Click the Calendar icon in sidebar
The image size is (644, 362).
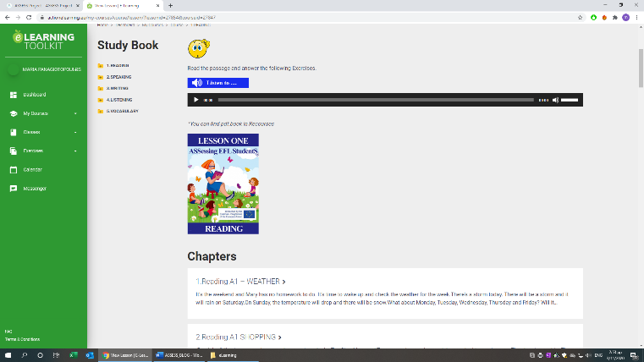[14, 169]
